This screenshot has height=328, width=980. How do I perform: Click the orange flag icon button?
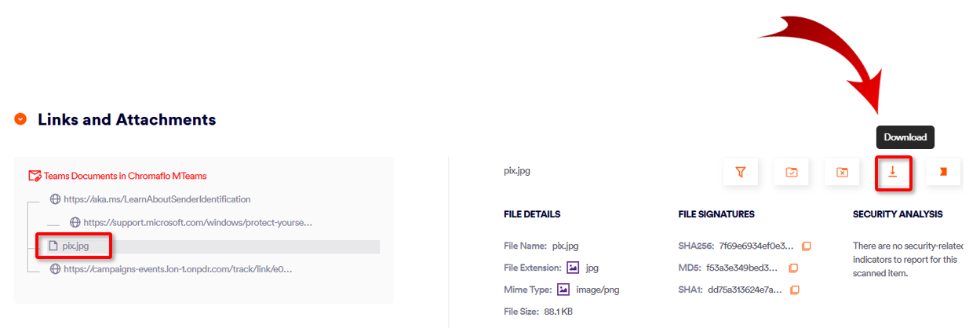(x=943, y=172)
